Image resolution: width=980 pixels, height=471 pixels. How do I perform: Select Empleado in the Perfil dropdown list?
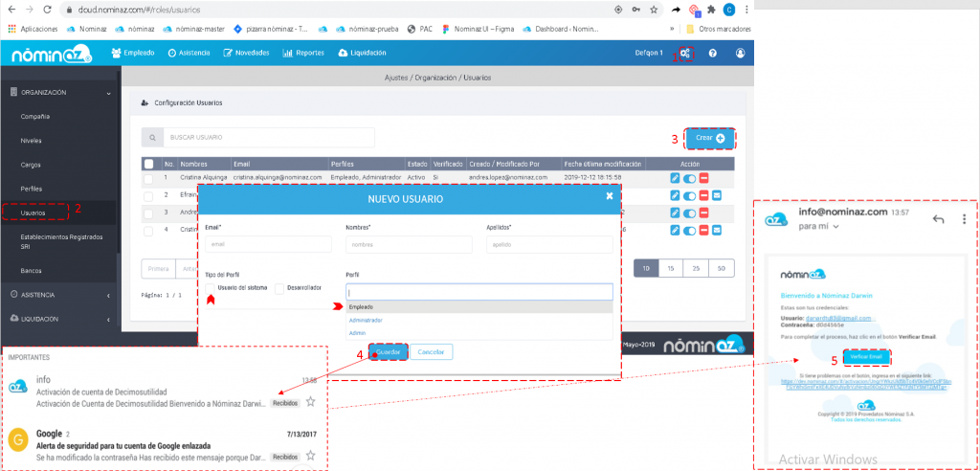(x=479, y=307)
